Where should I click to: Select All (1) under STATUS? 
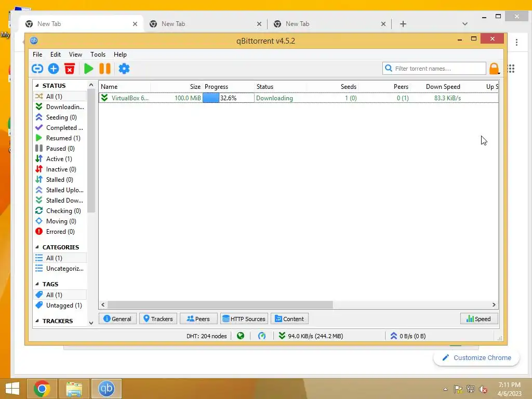pyautogui.click(x=60, y=96)
